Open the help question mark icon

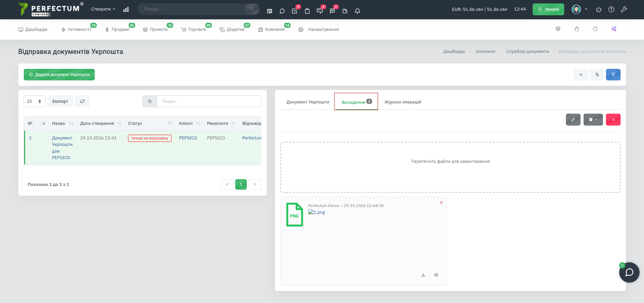[x=611, y=10]
